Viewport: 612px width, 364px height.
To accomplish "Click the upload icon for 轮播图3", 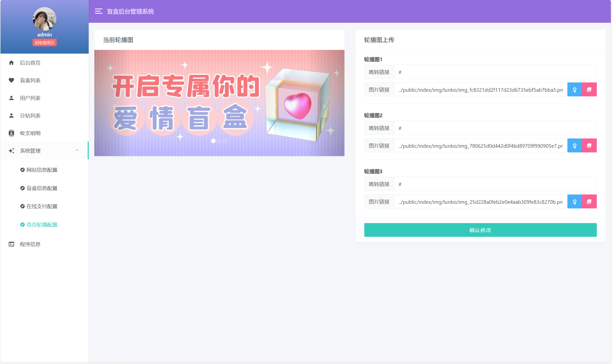I will click(x=575, y=201).
